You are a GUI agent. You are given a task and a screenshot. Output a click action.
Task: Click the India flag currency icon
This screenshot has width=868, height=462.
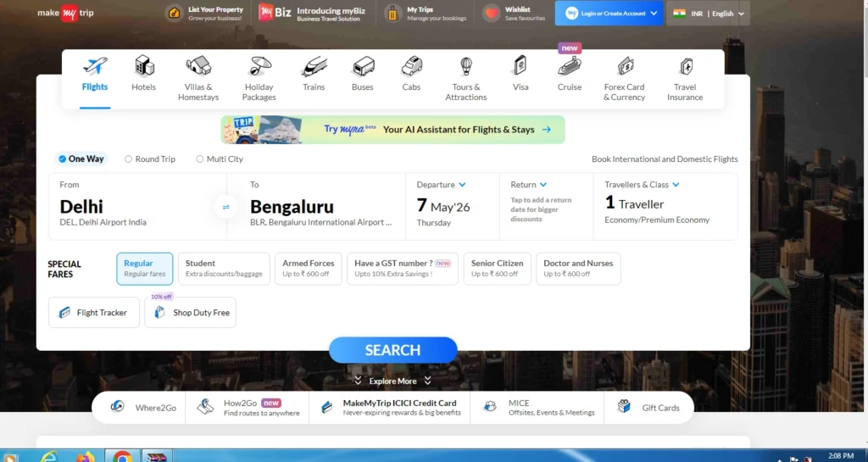tap(679, 14)
